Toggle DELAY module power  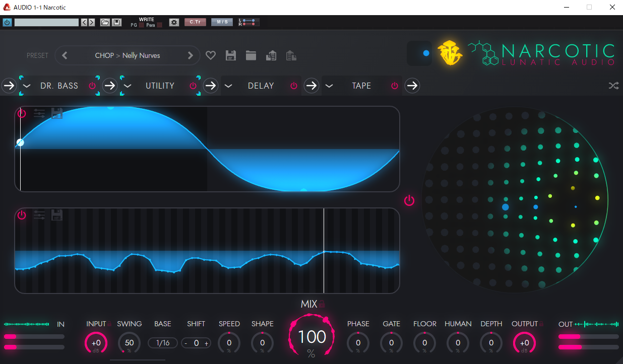294,86
